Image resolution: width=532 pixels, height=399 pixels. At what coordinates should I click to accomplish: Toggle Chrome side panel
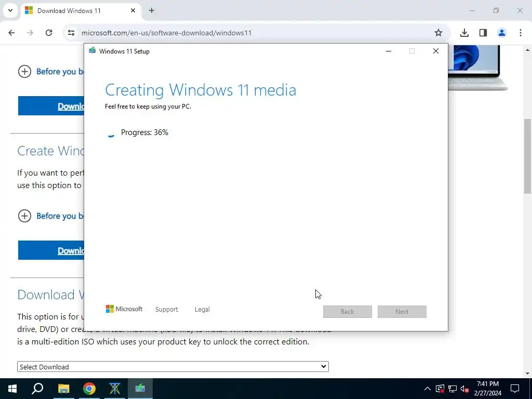click(483, 33)
